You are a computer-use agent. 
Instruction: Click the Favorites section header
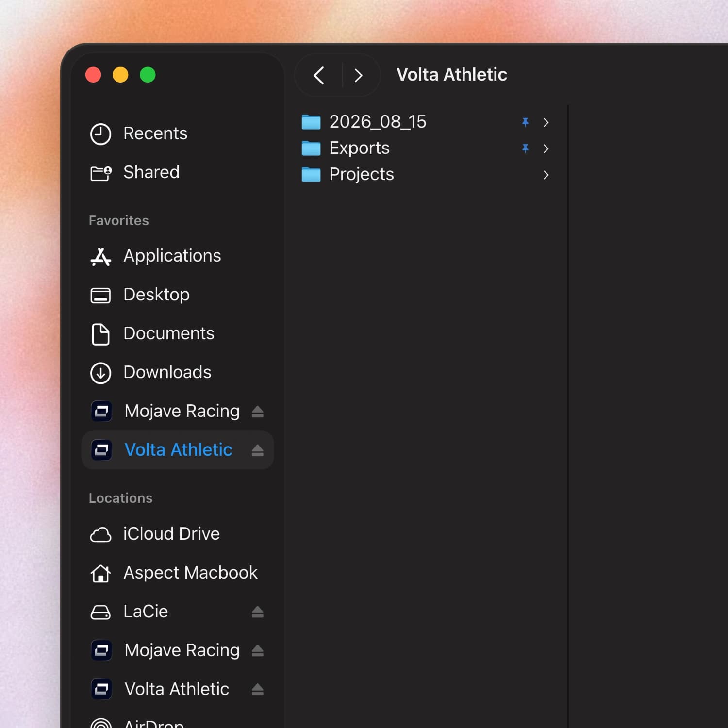click(x=119, y=221)
